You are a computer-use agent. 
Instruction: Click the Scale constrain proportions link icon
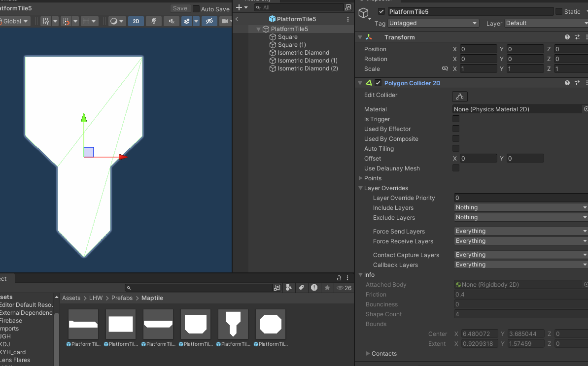tap(445, 69)
